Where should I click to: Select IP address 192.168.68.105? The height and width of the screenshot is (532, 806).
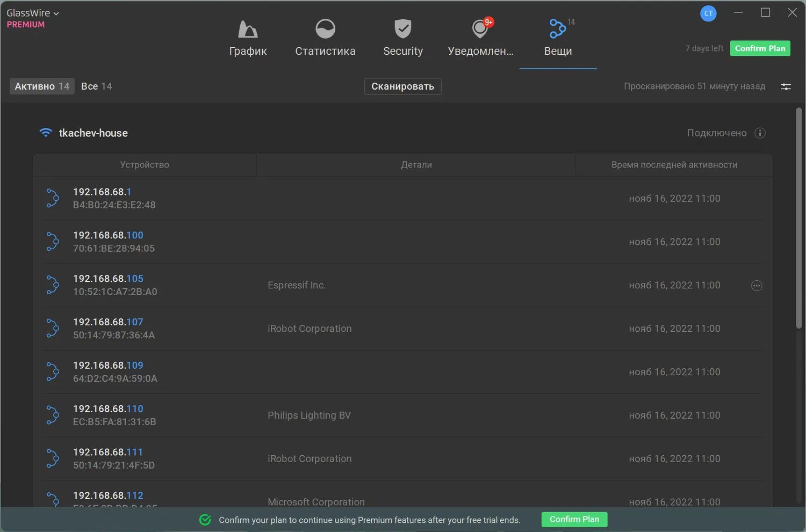(x=108, y=279)
